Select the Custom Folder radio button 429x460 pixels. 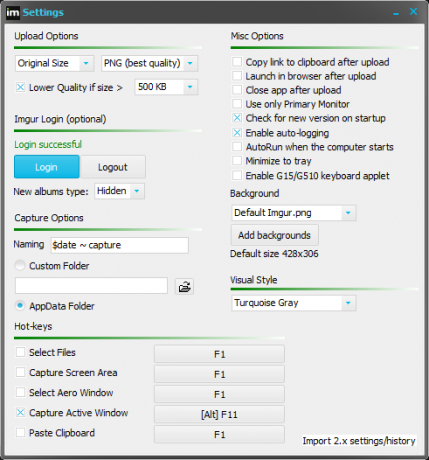(x=20, y=266)
